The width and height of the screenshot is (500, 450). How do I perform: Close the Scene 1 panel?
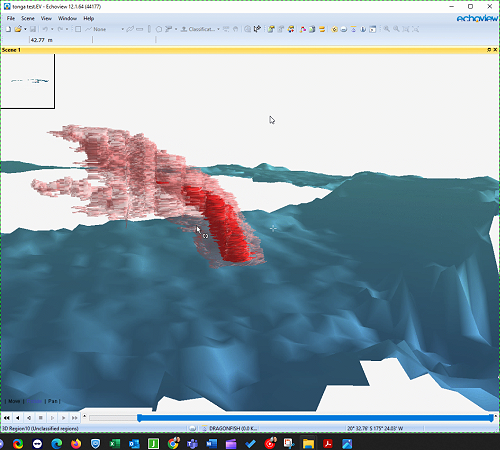click(x=495, y=50)
